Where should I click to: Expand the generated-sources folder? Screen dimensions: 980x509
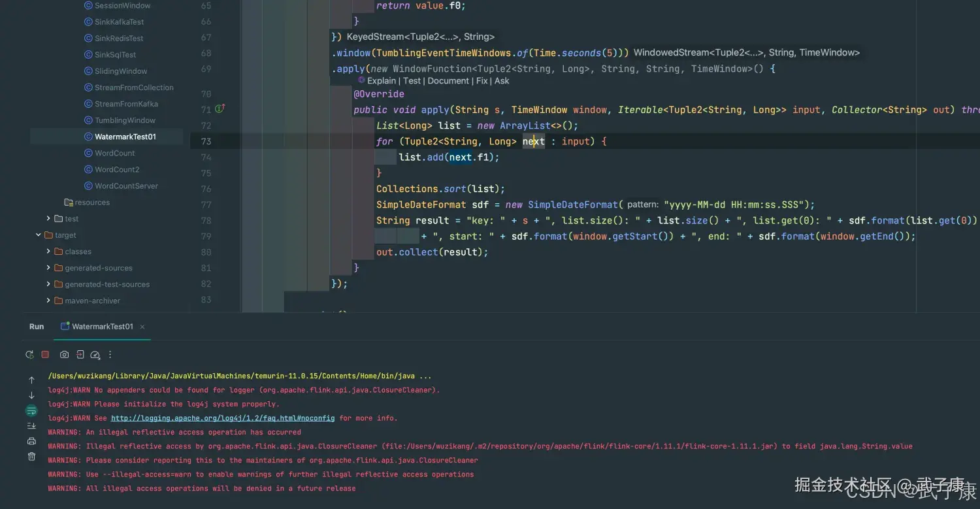click(48, 268)
